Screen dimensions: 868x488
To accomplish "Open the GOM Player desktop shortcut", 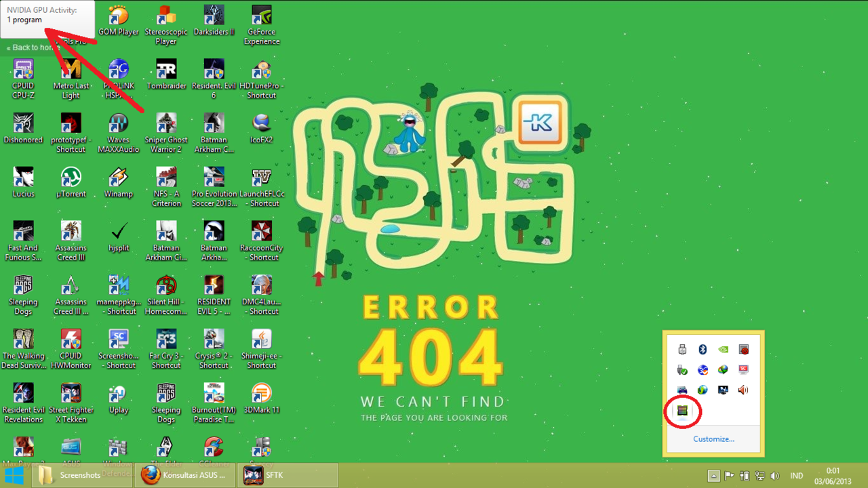I will pyautogui.click(x=119, y=20).
